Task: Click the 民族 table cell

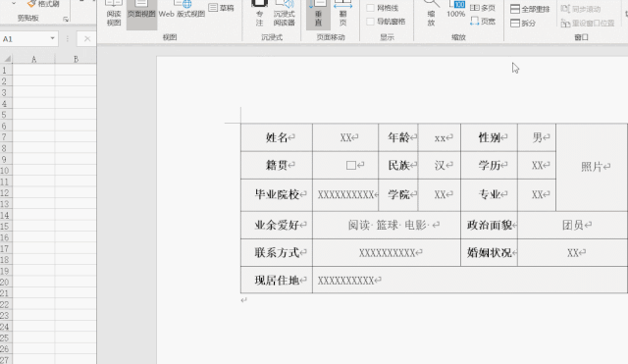Action: pos(398,165)
